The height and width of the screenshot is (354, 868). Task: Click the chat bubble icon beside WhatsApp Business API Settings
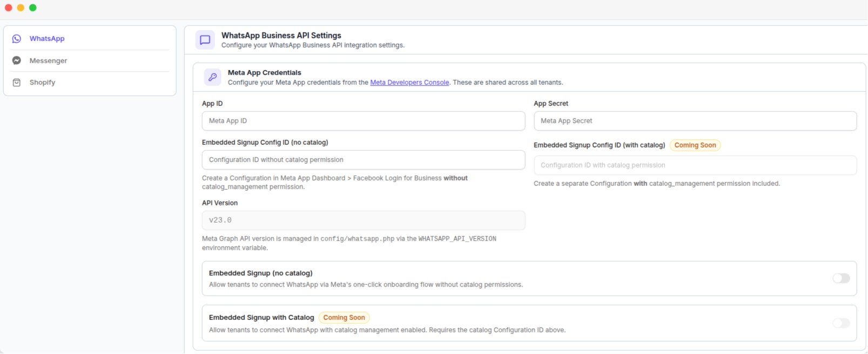205,40
